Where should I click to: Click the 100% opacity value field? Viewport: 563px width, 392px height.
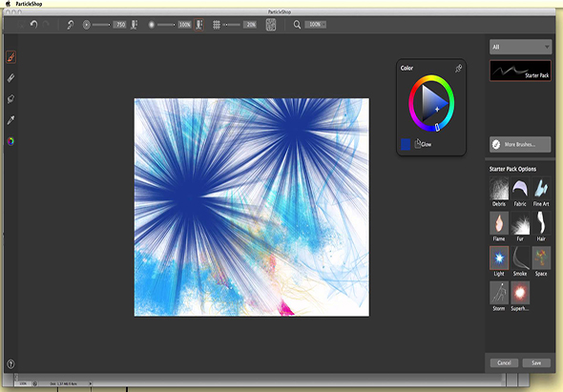(184, 25)
